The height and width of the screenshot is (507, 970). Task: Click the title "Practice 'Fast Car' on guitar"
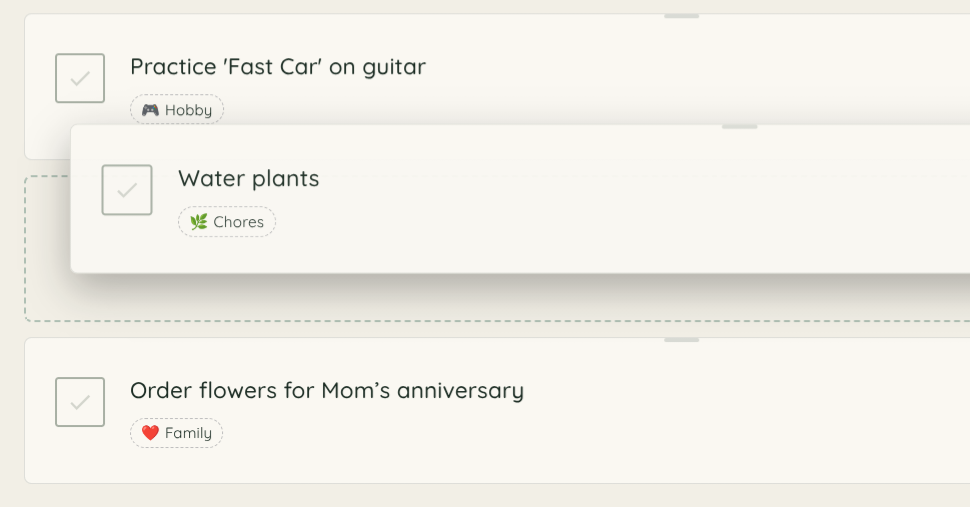[278, 67]
